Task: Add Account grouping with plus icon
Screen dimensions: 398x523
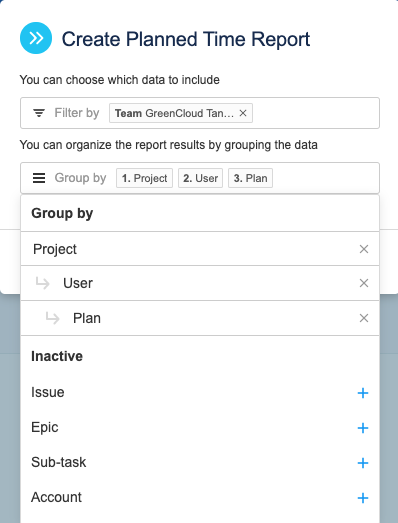Action: [x=363, y=498]
